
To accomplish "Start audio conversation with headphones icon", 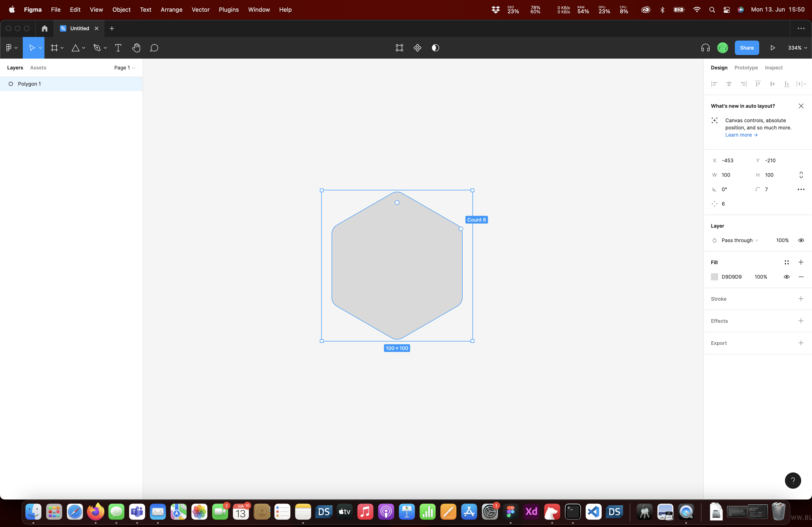I will (x=705, y=48).
